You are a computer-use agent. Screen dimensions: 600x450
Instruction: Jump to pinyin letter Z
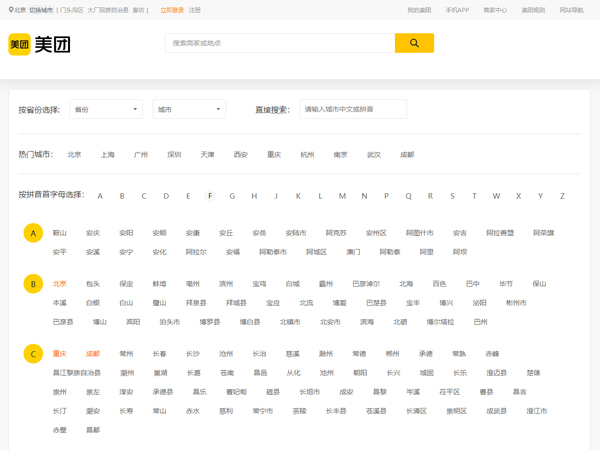(562, 196)
